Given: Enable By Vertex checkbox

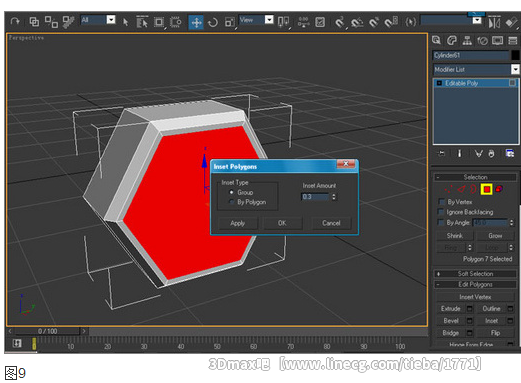Looking at the screenshot, I should 442,202.
